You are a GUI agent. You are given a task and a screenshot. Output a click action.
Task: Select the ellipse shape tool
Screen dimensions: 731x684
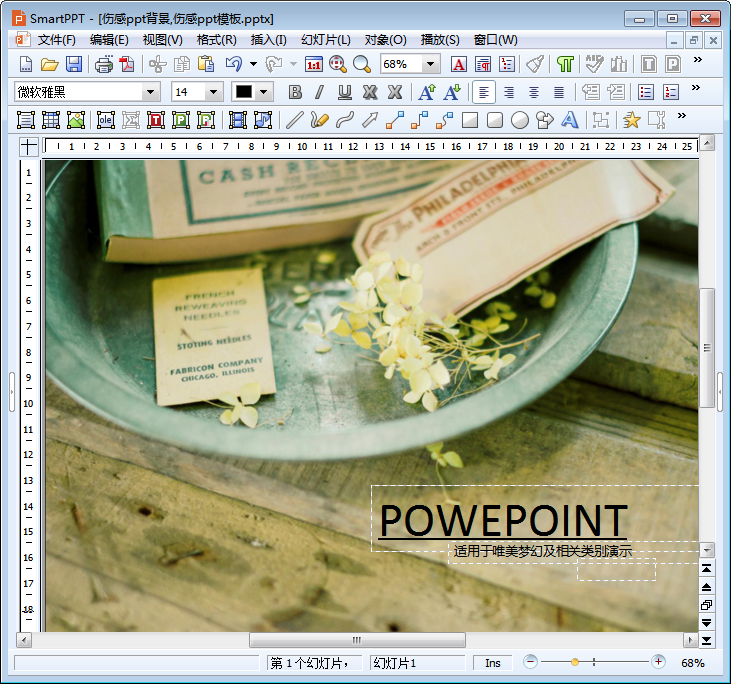[520, 120]
